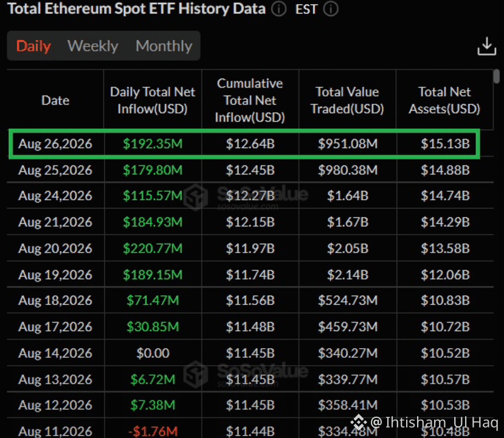Click the $189.15M inflow value
The width and height of the screenshot is (504, 438).
coord(153,275)
